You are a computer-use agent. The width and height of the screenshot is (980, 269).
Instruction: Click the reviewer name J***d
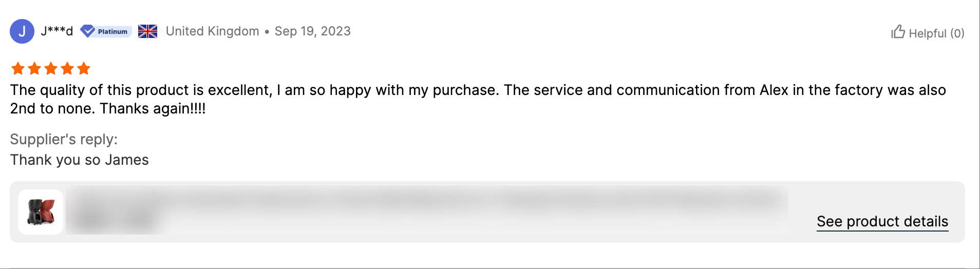point(56,31)
